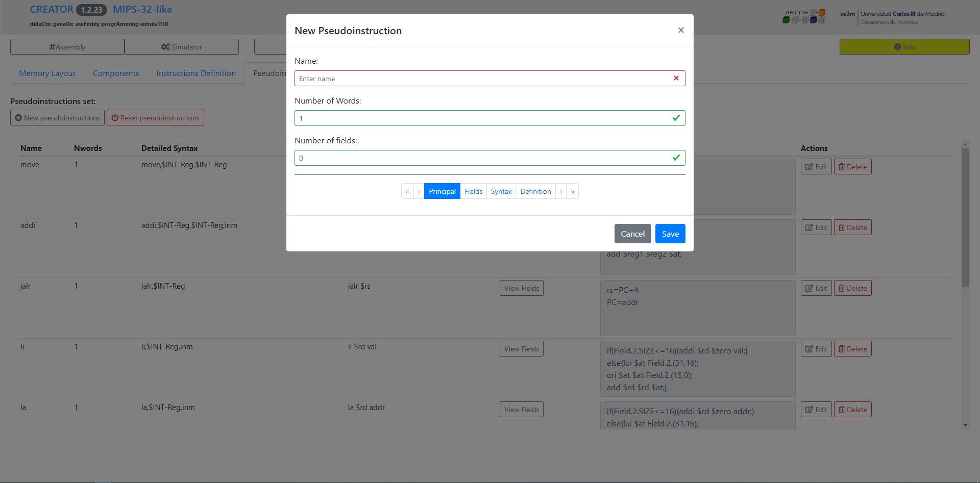Click the next page single arrow
The width and height of the screenshot is (980, 483).
pyautogui.click(x=561, y=192)
